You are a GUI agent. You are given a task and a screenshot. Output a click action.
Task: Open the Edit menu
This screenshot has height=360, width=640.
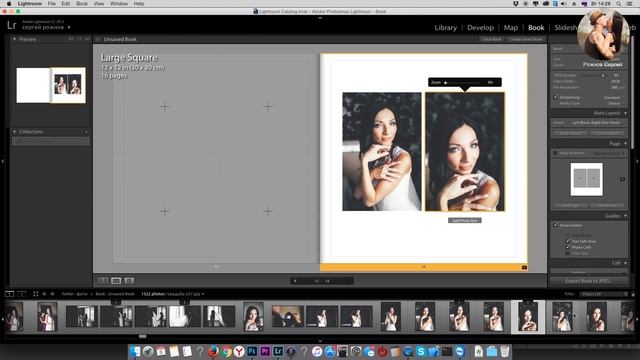(x=66, y=4)
